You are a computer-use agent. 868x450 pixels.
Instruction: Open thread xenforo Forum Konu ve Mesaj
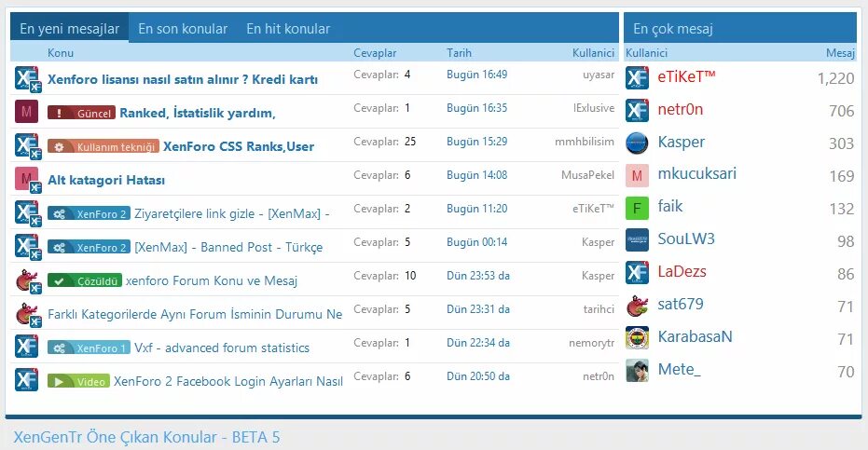pyautogui.click(x=212, y=280)
